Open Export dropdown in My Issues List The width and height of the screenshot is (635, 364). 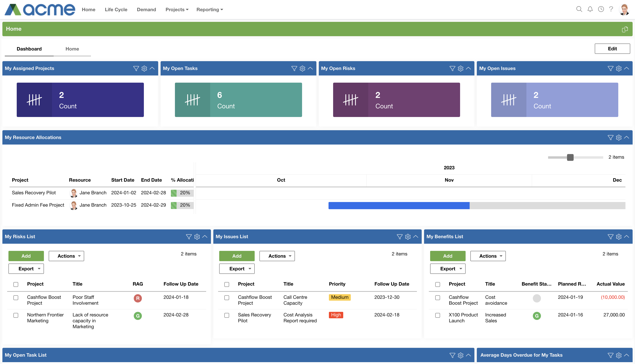coord(237,269)
